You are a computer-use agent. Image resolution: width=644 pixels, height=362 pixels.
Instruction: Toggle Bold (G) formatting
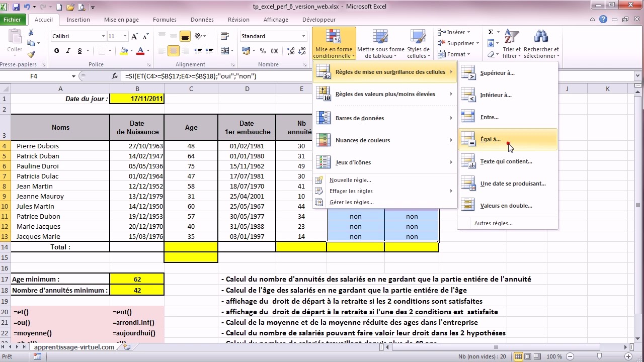tap(56, 51)
